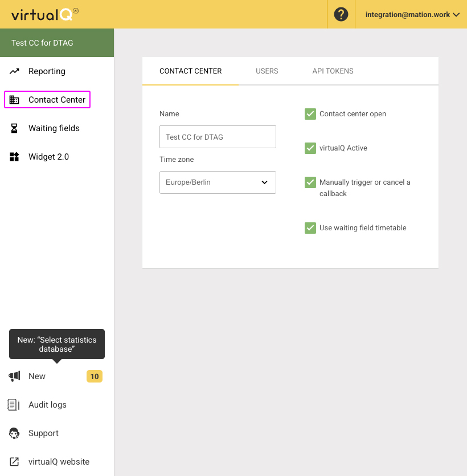Click the Contact center open label

tap(353, 114)
